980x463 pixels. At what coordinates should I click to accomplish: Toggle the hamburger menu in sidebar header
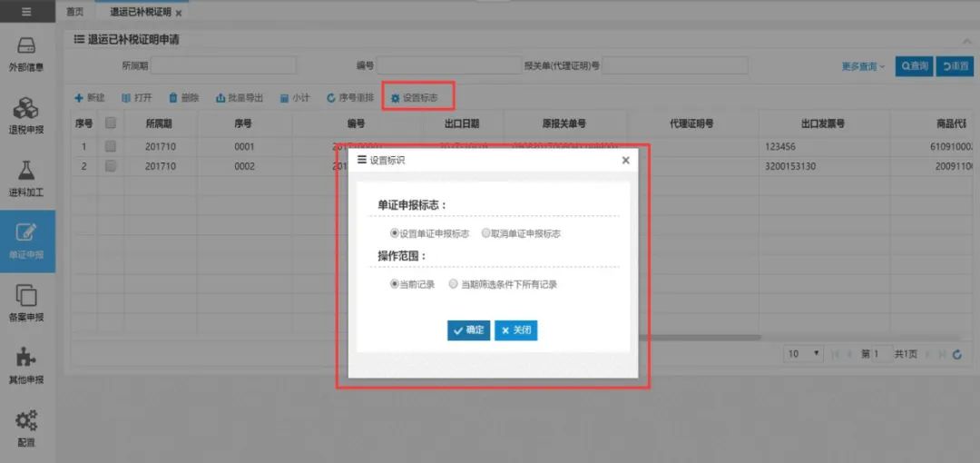(26, 11)
